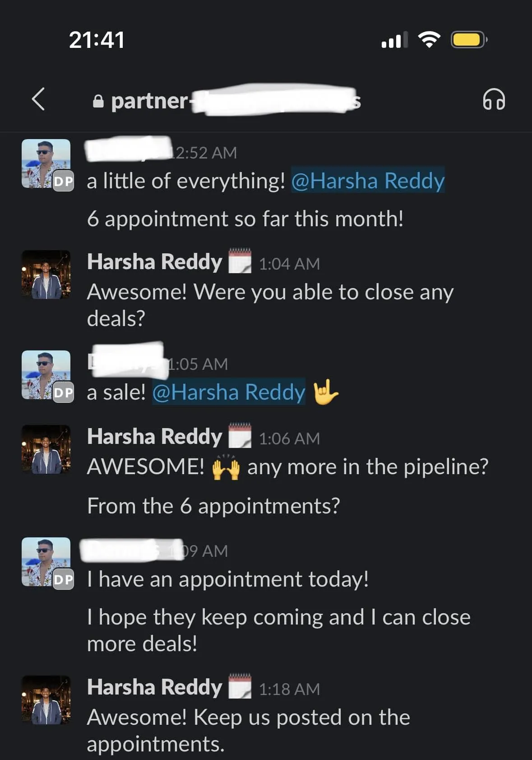Tap the beach avatar on the 12:52 AM message

point(46,163)
